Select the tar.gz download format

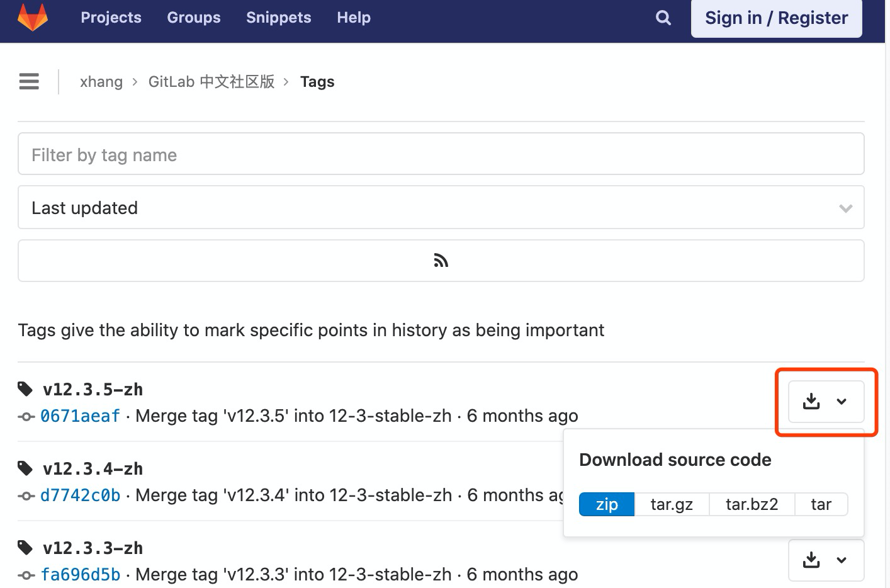672,504
